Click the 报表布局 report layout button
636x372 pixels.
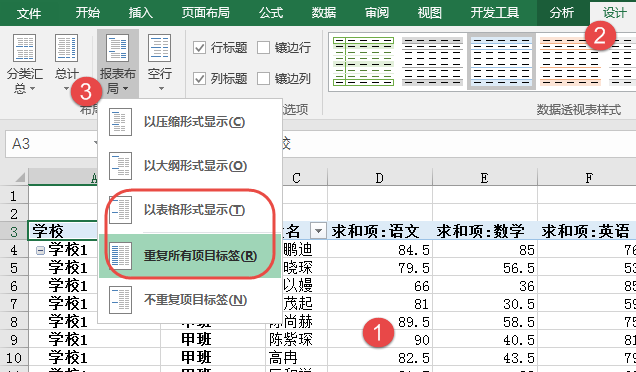pyautogui.click(x=118, y=64)
